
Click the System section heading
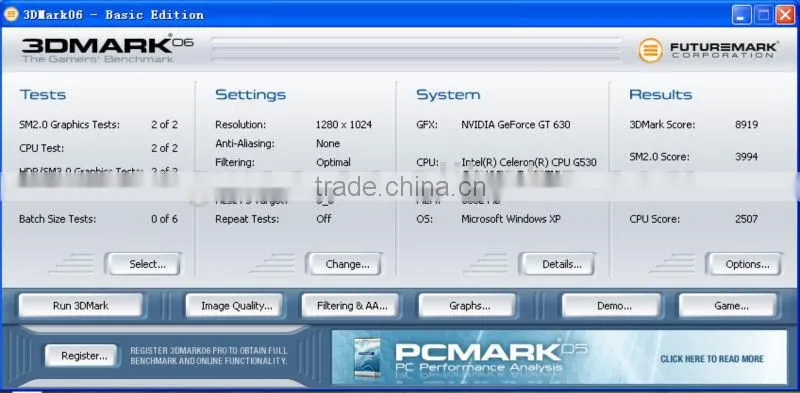448,94
